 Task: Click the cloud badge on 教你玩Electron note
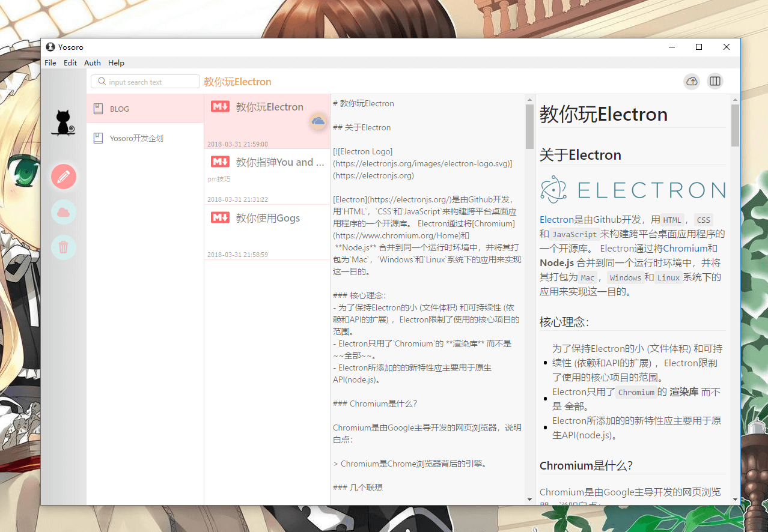318,121
